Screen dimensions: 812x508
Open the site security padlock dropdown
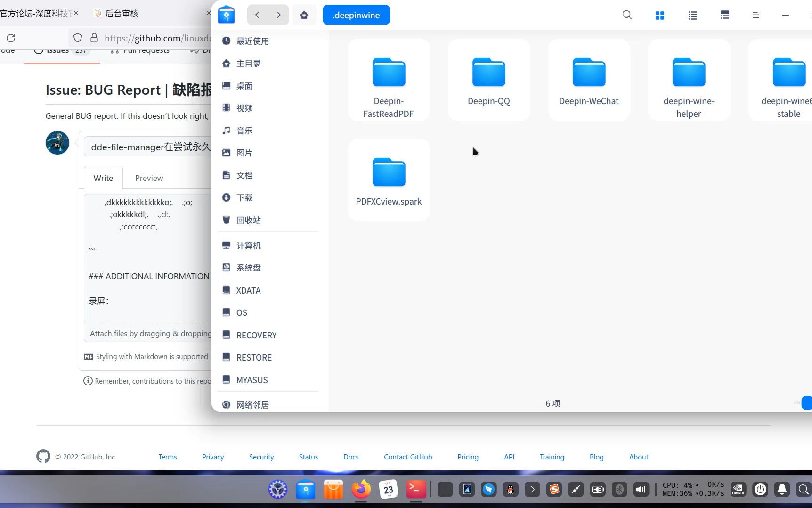(95, 38)
